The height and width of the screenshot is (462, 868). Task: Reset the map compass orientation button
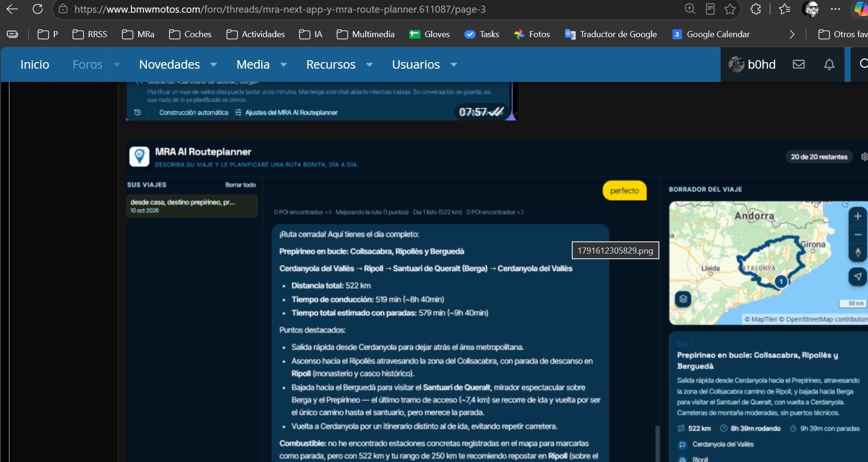858,253
